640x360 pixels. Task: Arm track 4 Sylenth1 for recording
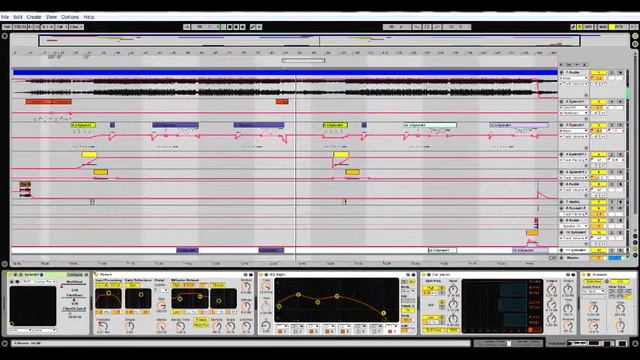[x=620, y=155]
